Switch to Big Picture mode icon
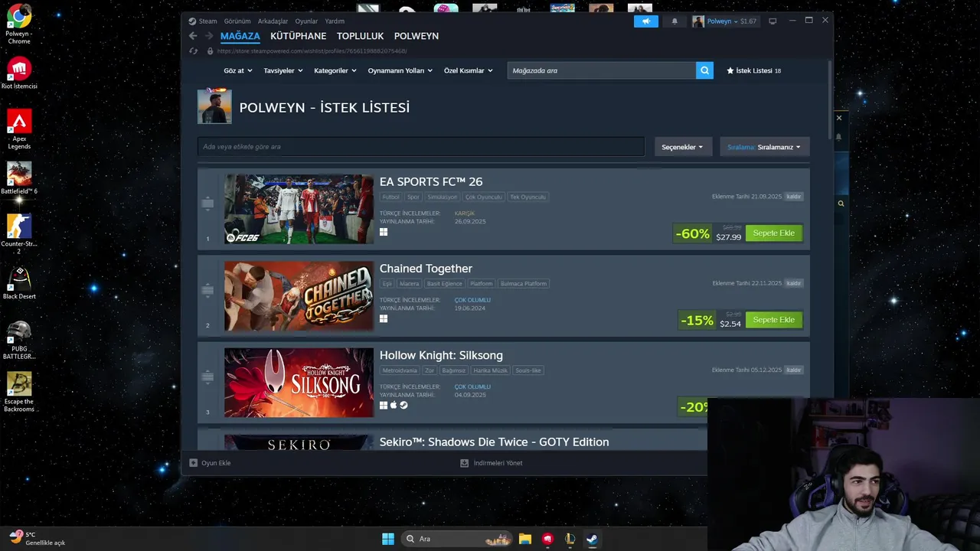980x551 pixels. coord(773,21)
